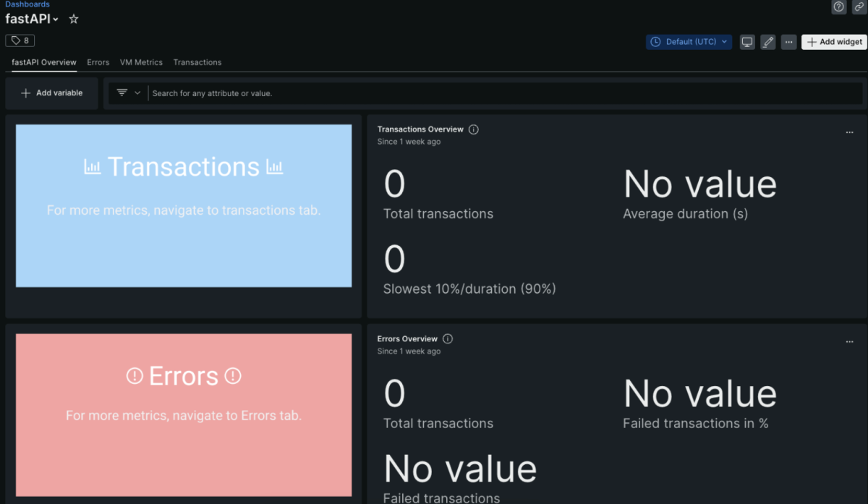
Task: Open the Transactions Overview info icon
Action: pyautogui.click(x=473, y=129)
